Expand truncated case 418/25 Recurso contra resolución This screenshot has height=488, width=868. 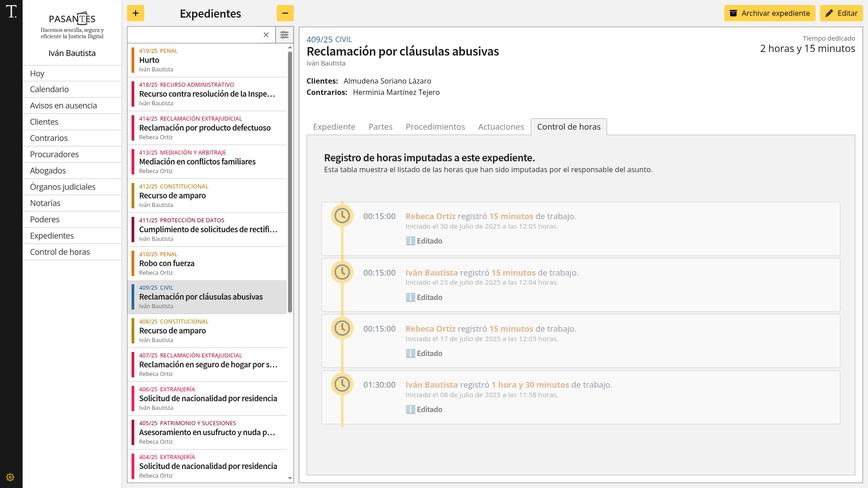207,94
